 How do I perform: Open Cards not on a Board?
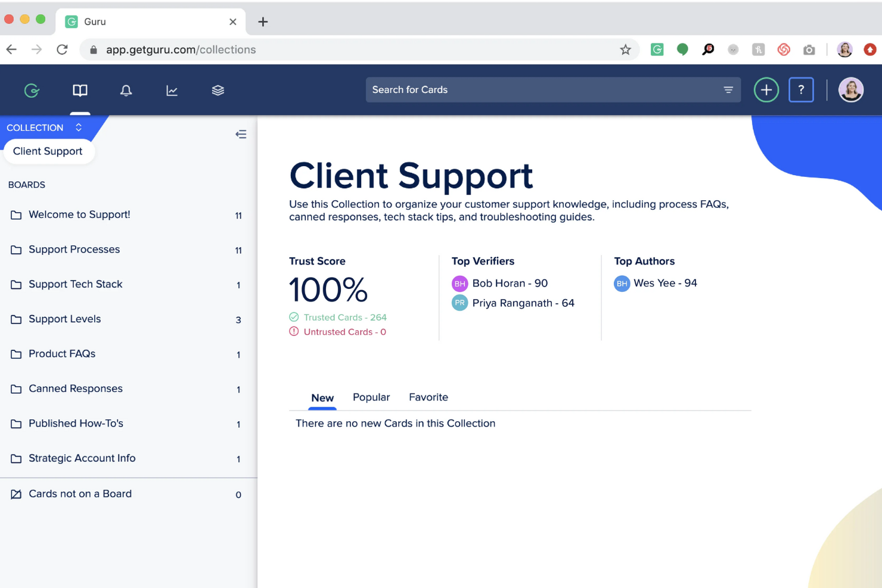point(80,493)
